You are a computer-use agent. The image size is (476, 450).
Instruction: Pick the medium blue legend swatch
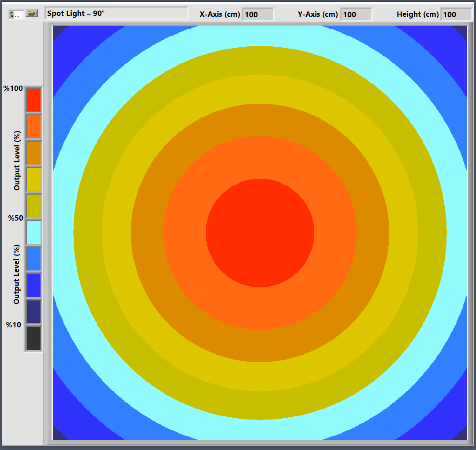click(33, 259)
